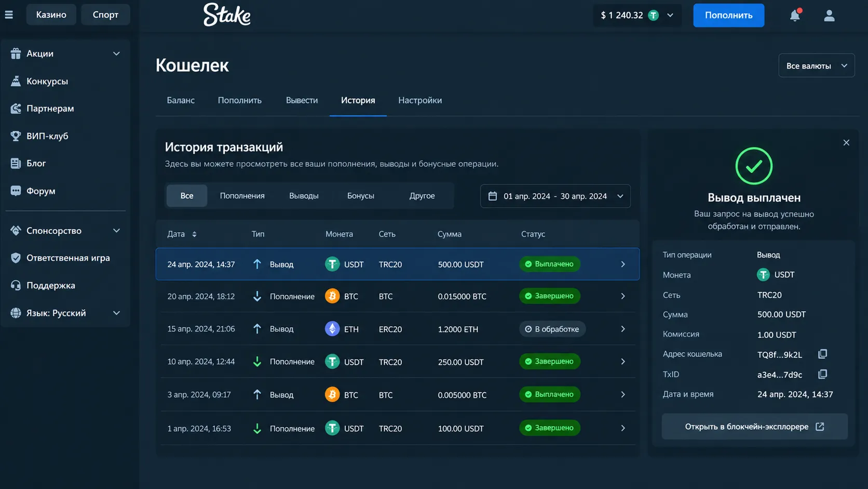The width and height of the screenshot is (868, 489).
Task: Sort transactions by Дата column arrows
Action: click(x=194, y=234)
